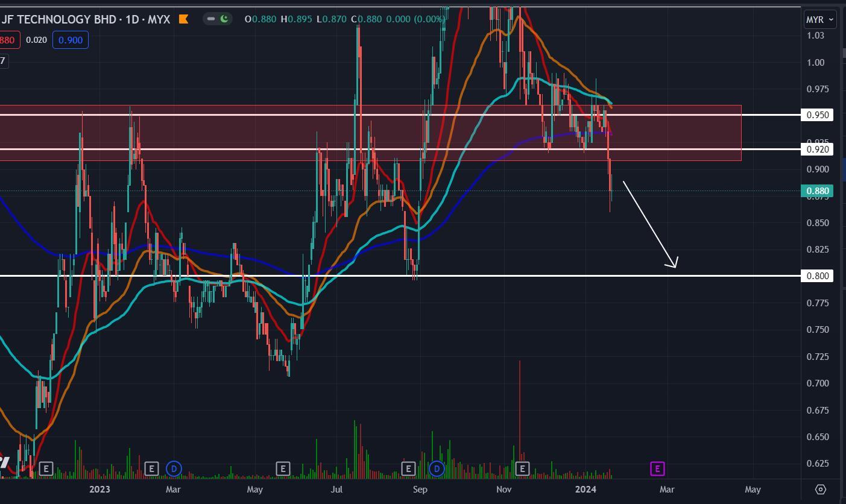Click the market status moon indicator
This screenshot has width=846, height=504.
pos(224,19)
